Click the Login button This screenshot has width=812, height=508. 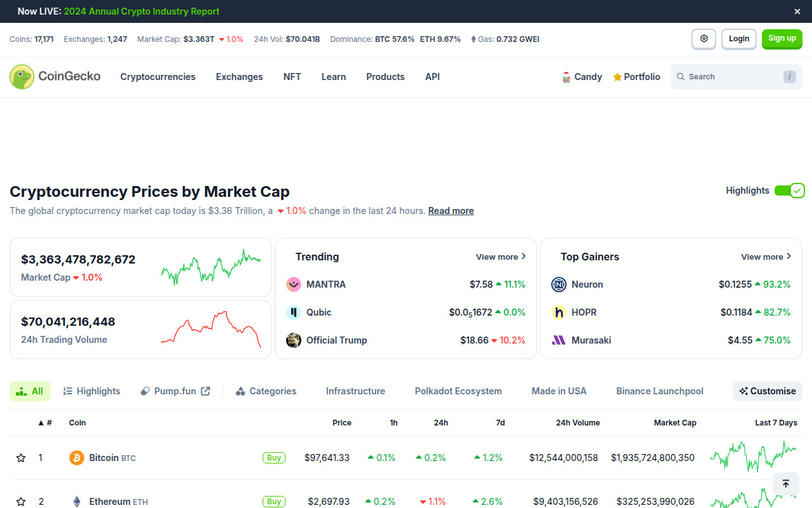(x=739, y=39)
